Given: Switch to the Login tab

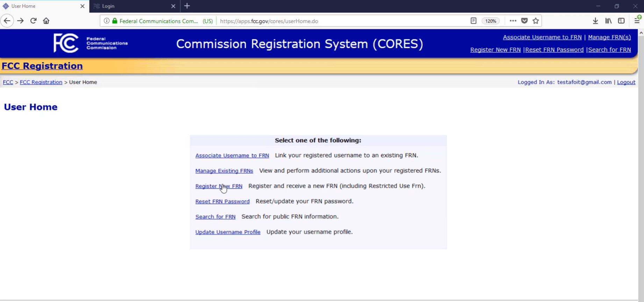Looking at the screenshot, I should (x=135, y=6).
